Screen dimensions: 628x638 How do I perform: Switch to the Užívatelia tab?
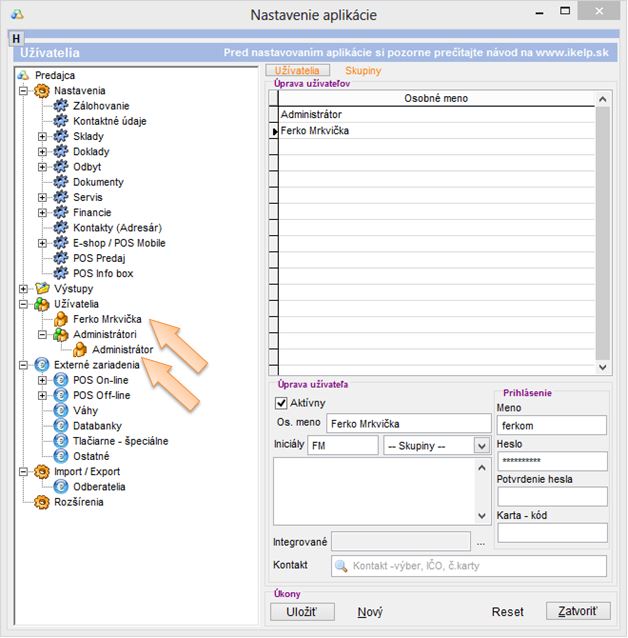(x=296, y=71)
